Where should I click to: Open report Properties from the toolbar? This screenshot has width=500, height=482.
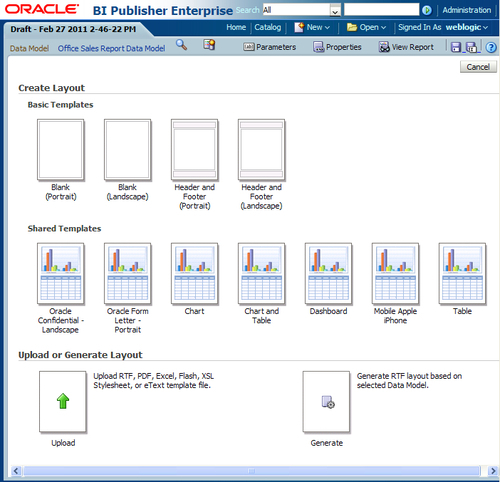pos(337,47)
